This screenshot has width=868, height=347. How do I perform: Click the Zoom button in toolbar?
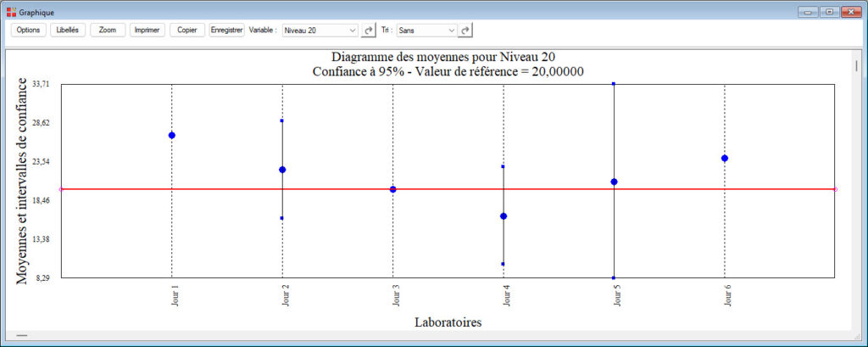(x=108, y=30)
